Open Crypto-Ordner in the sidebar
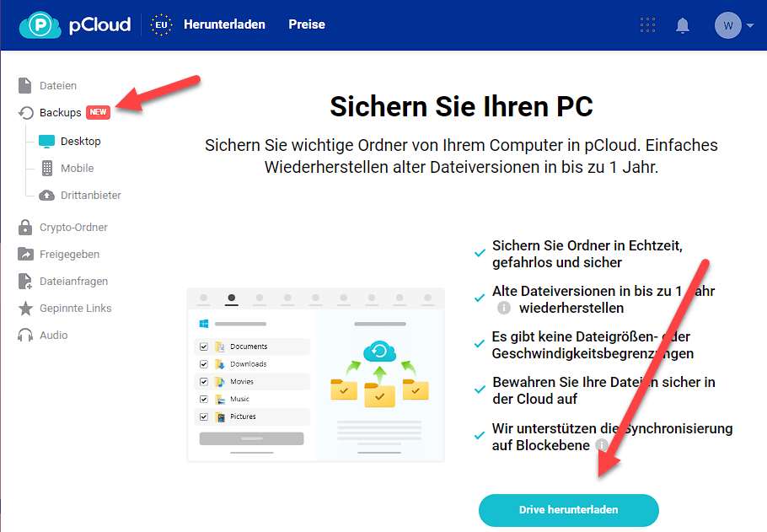The image size is (767, 532). [73, 228]
